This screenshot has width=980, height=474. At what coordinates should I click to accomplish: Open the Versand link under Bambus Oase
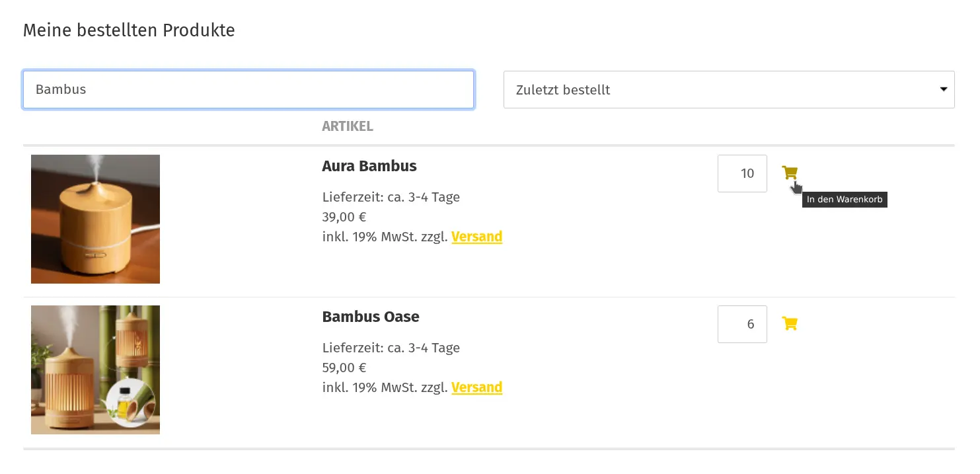point(476,387)
